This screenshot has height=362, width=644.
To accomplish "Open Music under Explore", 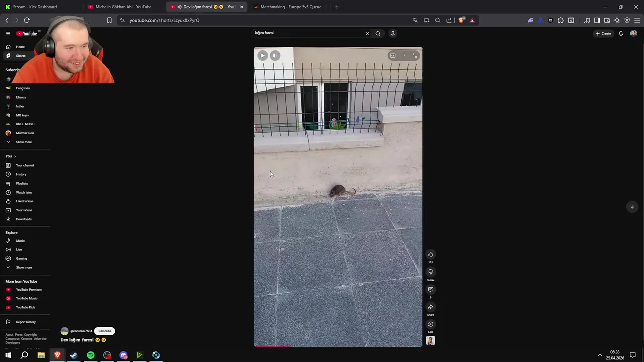I will (20, 241).
